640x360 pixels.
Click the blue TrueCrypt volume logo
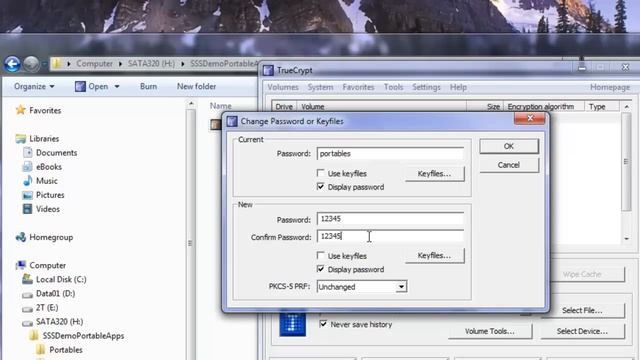[x=293, y=323]
